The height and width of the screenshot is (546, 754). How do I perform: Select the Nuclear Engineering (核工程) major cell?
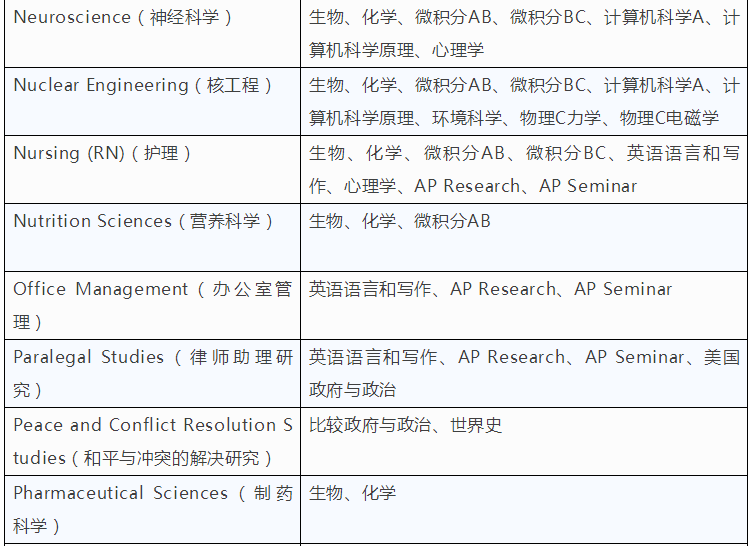click(x=143, y=86)
